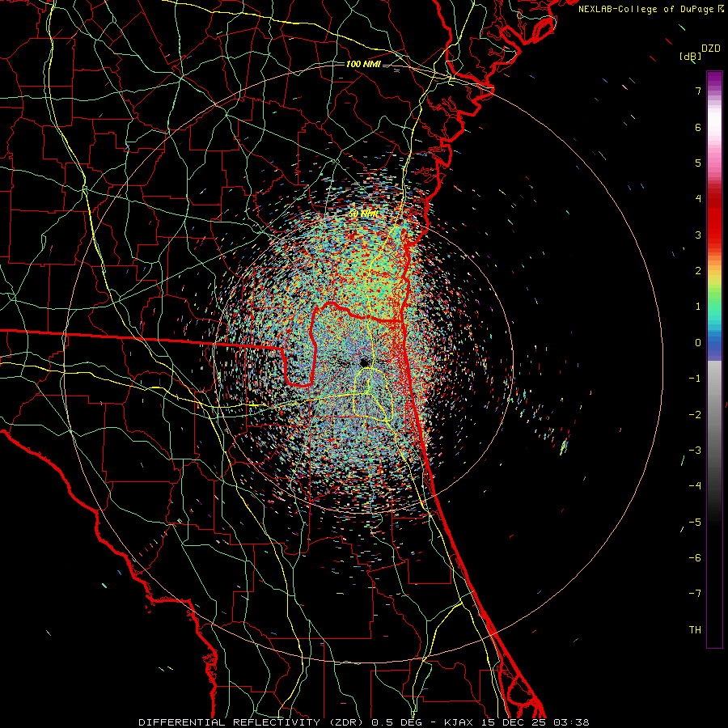Click the 5 value on color scale

pyautogui.click(x=698, y=163)
